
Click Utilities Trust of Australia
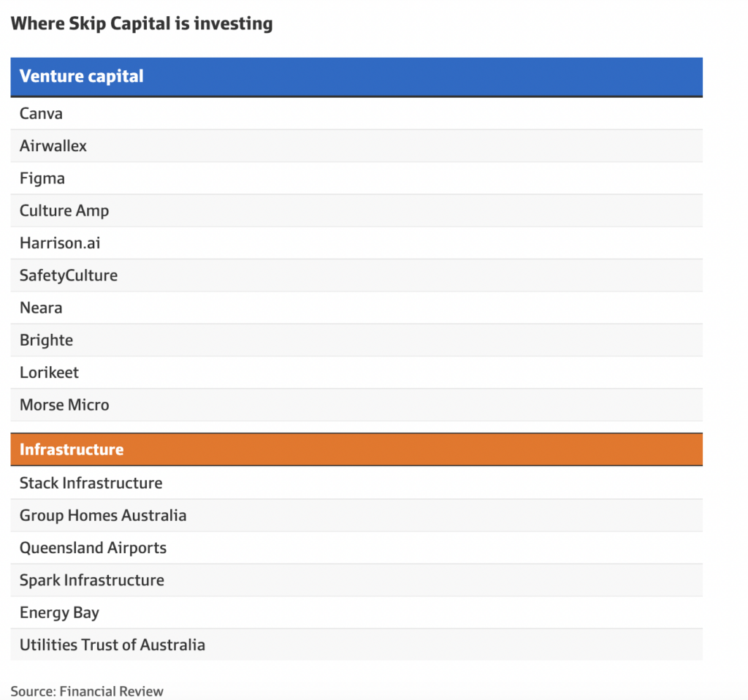[112, 644]
